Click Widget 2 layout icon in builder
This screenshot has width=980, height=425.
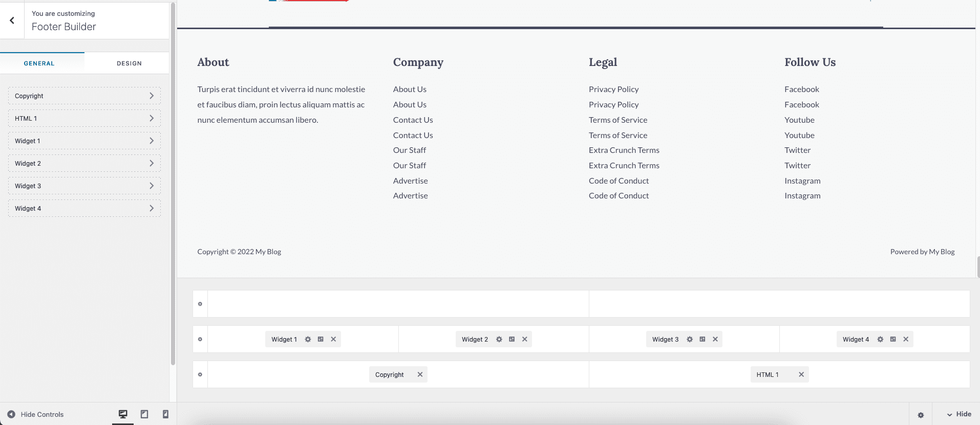tap(512, 339)
